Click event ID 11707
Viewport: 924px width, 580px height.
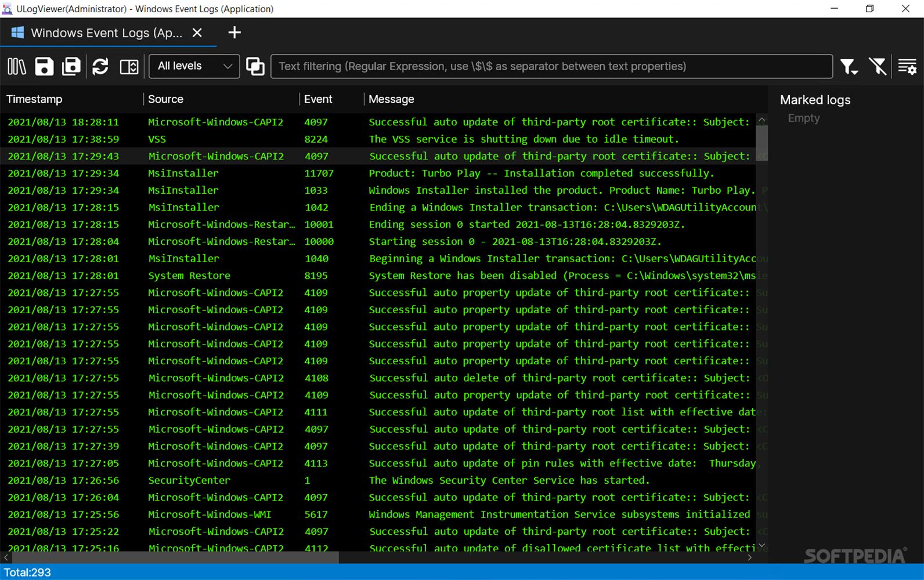coord(319,173)
